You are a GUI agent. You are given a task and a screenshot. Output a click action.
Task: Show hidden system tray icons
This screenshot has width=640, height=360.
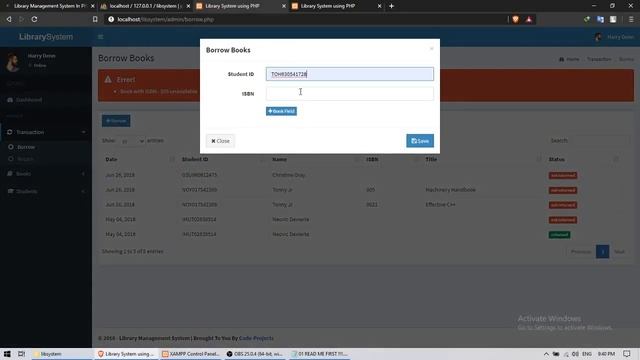pos(546,354)
